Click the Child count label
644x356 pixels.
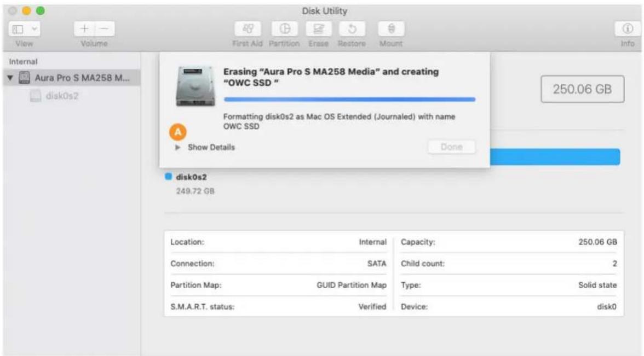423,264
